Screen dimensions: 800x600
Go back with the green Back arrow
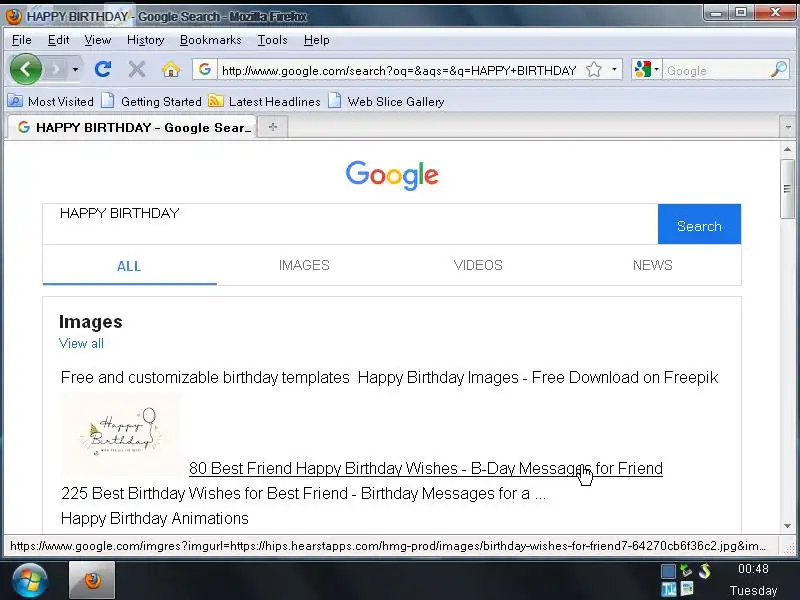(x=26, y=69)
